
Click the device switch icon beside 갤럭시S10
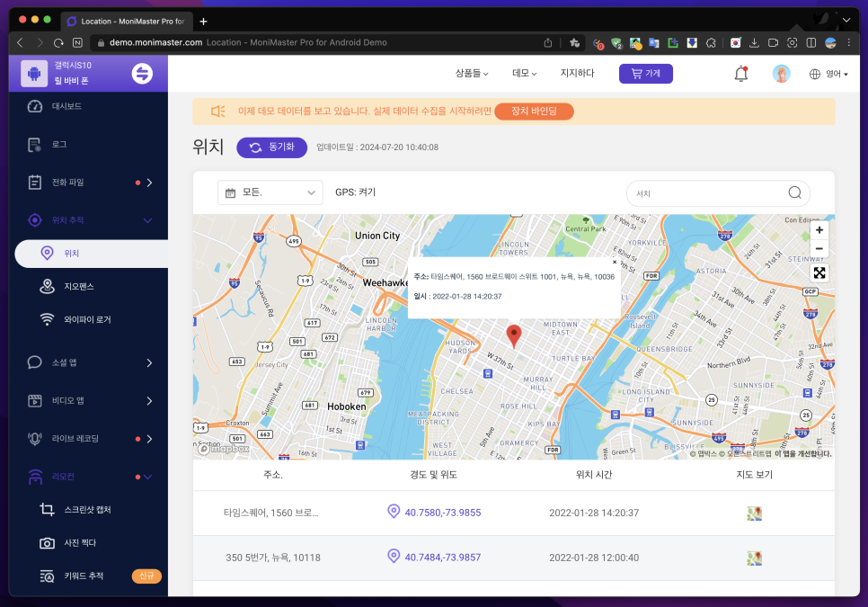pyautogui.click(x=142, y=73)
